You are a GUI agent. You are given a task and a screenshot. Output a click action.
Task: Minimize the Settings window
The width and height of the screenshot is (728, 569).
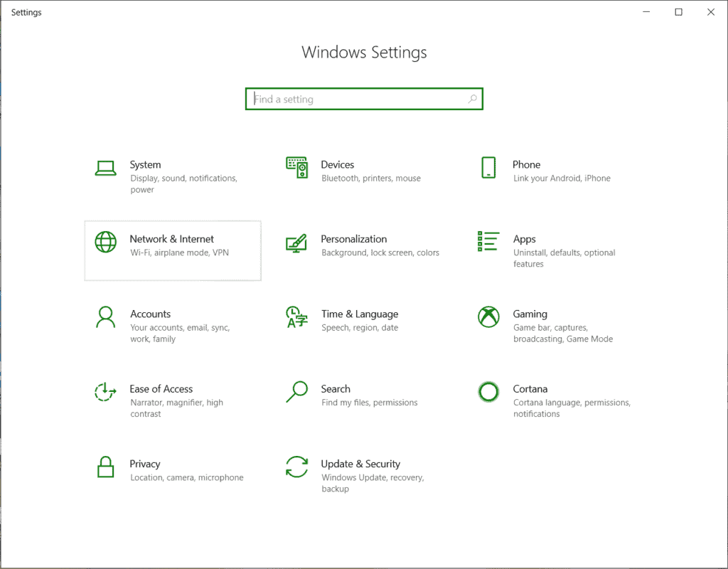coord(646,12)
